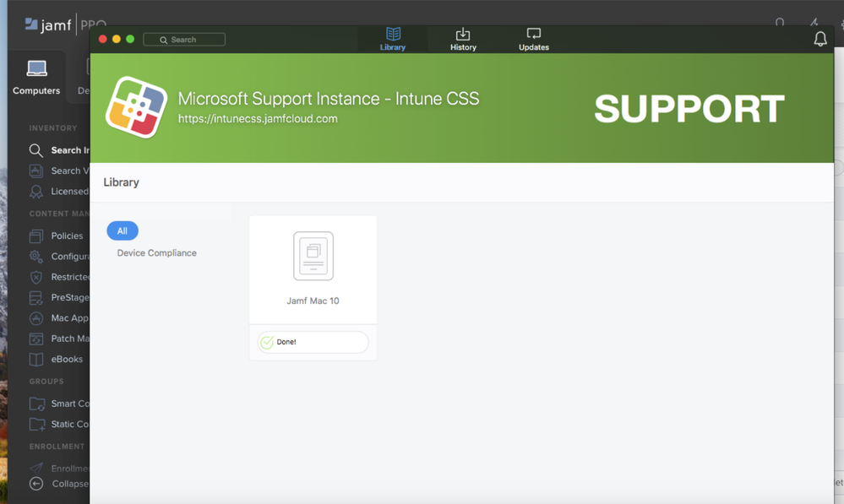
Task: Click Enrollment Invitations paper plane icon
Action: pos(36,468)
